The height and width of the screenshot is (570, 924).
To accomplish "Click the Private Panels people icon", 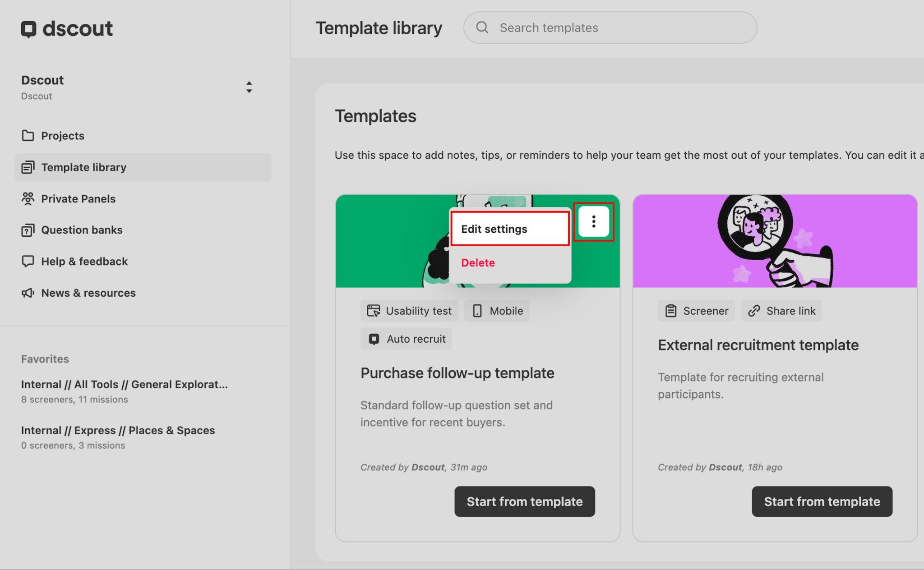I will click(x=28, y=199).
